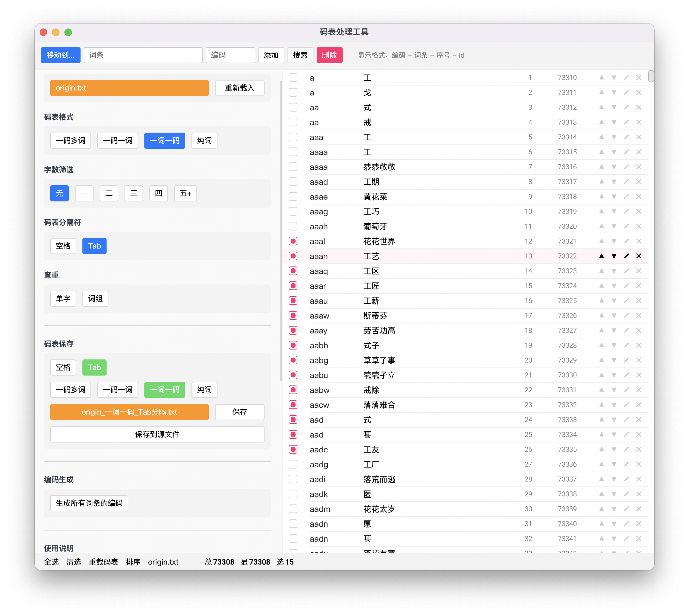Choose 空格 under 码表分隔符
The image size is (689, 616).
pos(63,246)
